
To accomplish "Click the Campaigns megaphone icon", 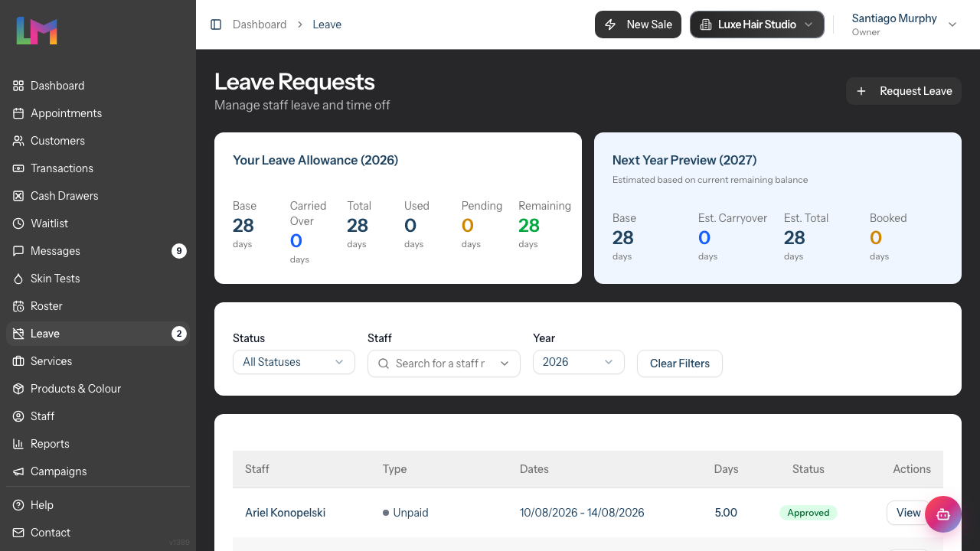I will tap(18, 471).
